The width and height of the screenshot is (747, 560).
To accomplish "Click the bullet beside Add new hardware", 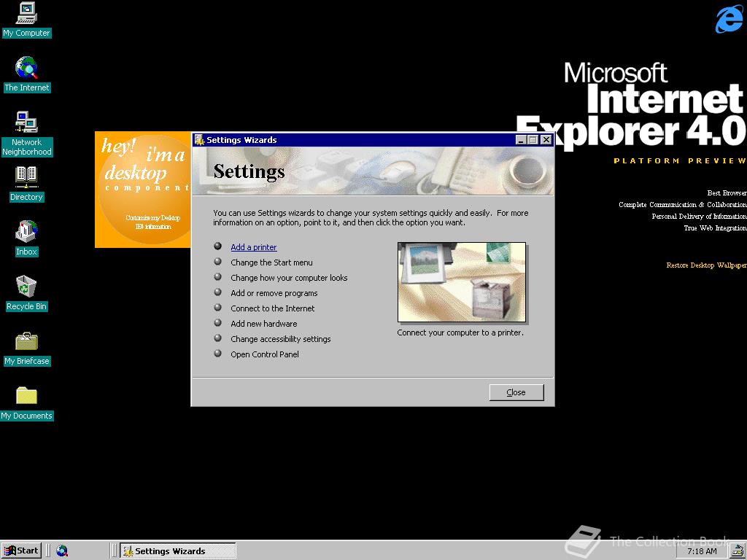I will [217, 322].
